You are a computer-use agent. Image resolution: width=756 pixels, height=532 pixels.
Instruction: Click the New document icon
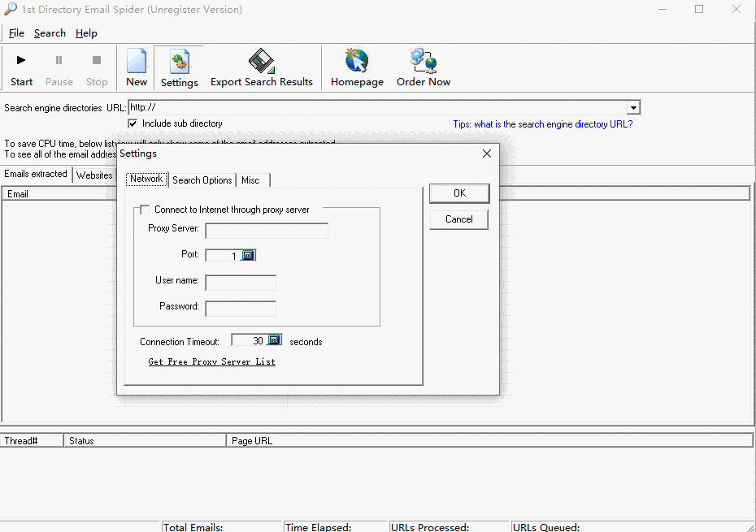pos(137,61)
